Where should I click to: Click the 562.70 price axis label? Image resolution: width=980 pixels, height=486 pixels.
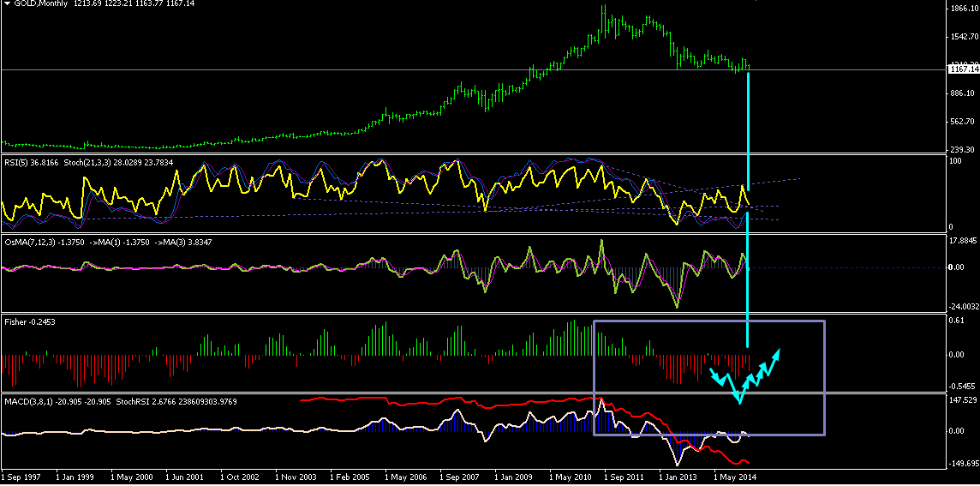(x=963, y=122)
